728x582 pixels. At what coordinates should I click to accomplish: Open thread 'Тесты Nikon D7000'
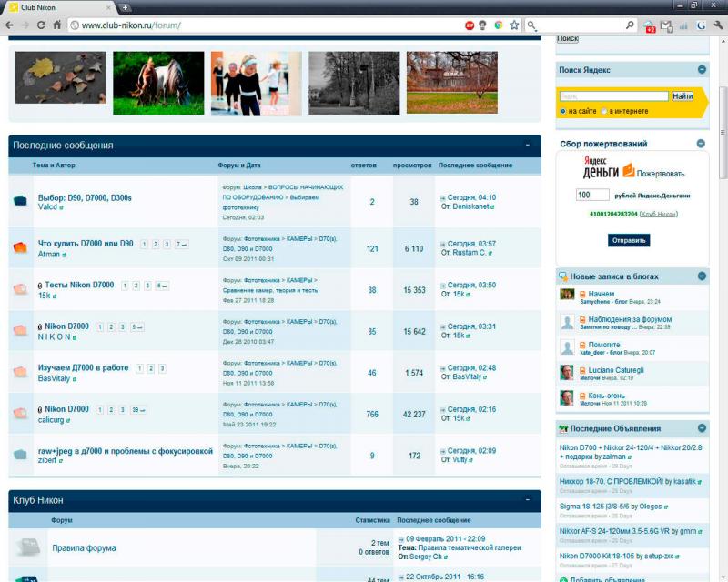pos(79,285)
